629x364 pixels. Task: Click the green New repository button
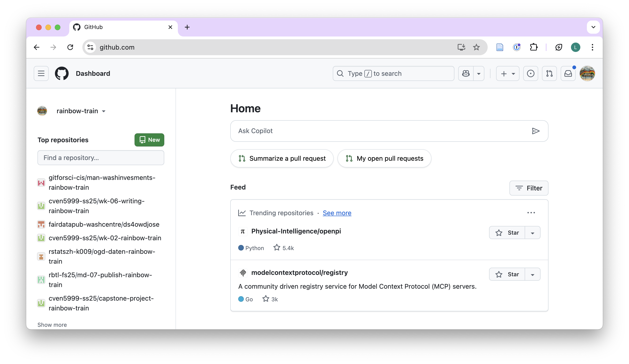(149, 140)
